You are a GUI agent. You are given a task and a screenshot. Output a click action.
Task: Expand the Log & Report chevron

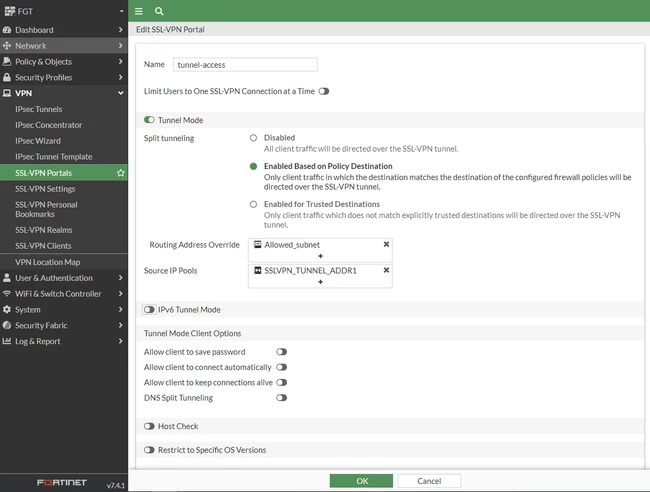[120, 341]
